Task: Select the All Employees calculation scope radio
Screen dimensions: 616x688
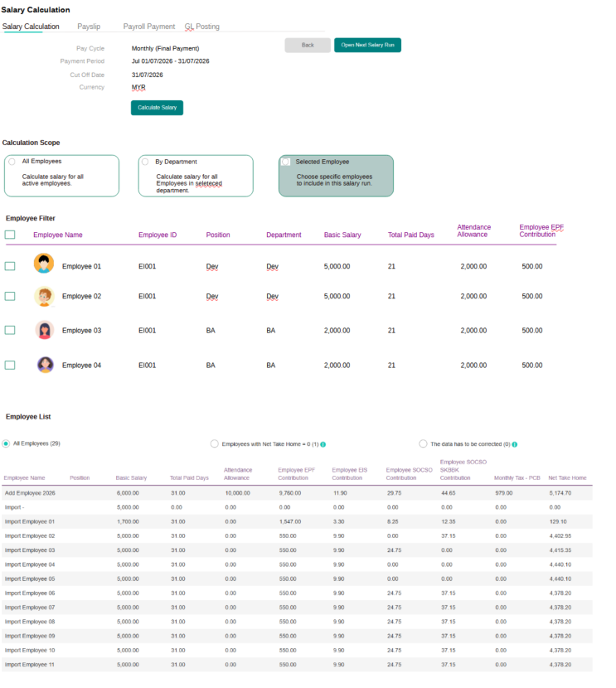Action: click(12, 162)
